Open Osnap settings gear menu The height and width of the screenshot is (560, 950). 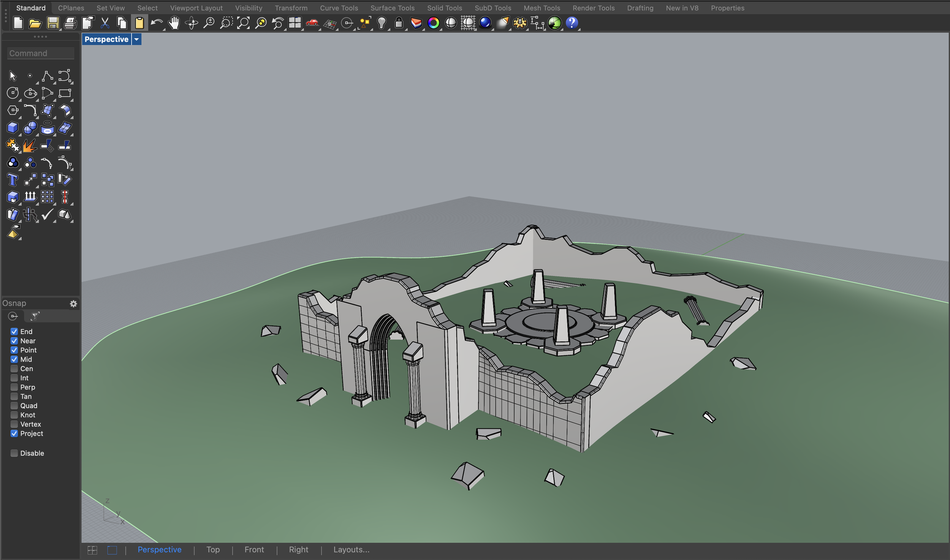pos(73,304)
